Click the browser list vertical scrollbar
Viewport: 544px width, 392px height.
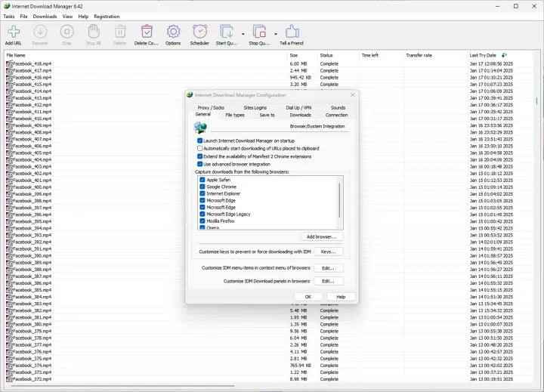pos(339,200)
